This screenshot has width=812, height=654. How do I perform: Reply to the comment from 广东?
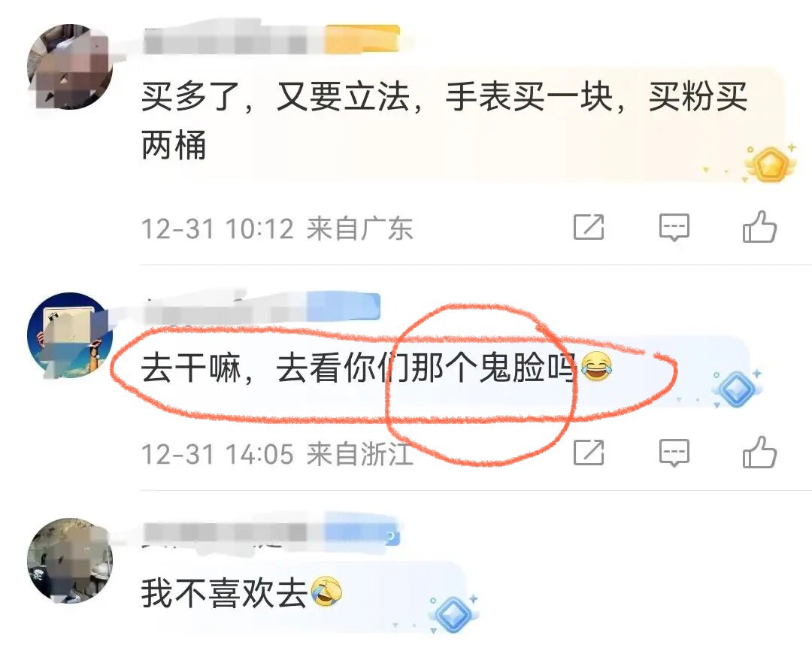[674, 227]
